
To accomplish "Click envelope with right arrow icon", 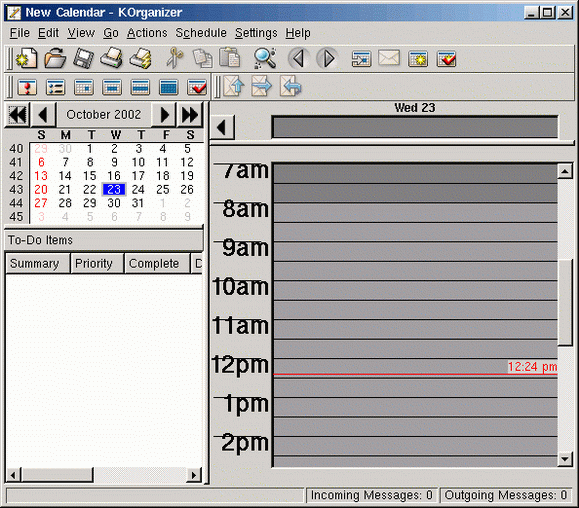I will coord(261,86).
